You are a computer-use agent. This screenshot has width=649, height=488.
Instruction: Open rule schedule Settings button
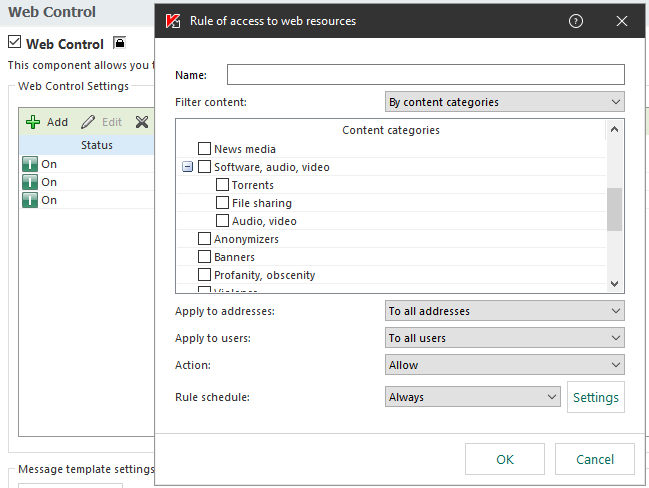coord(596,397)
